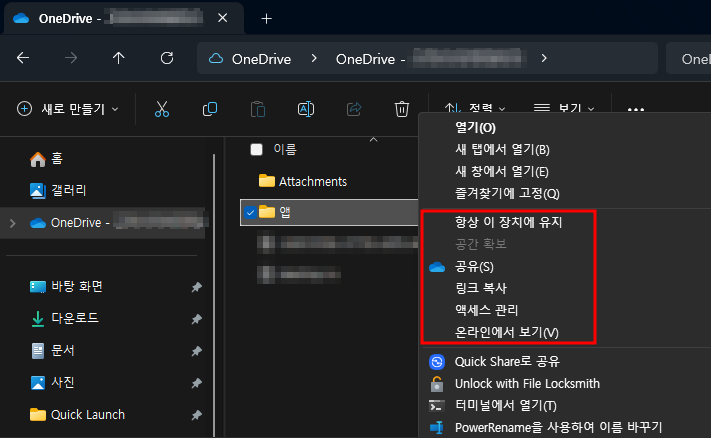Unpin 바탕 화면 via its pin icon
Image resolution: width=711 pixels, height=438 pixels.
[x=196, y=287]
